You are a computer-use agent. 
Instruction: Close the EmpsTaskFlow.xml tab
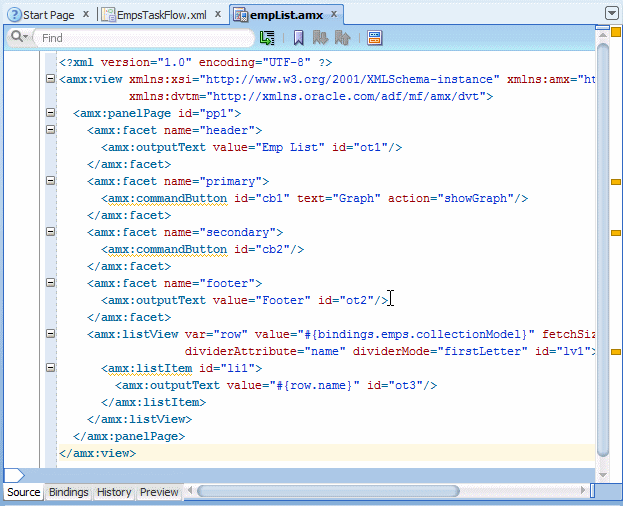pyautogui.click(x=218, y=14)
